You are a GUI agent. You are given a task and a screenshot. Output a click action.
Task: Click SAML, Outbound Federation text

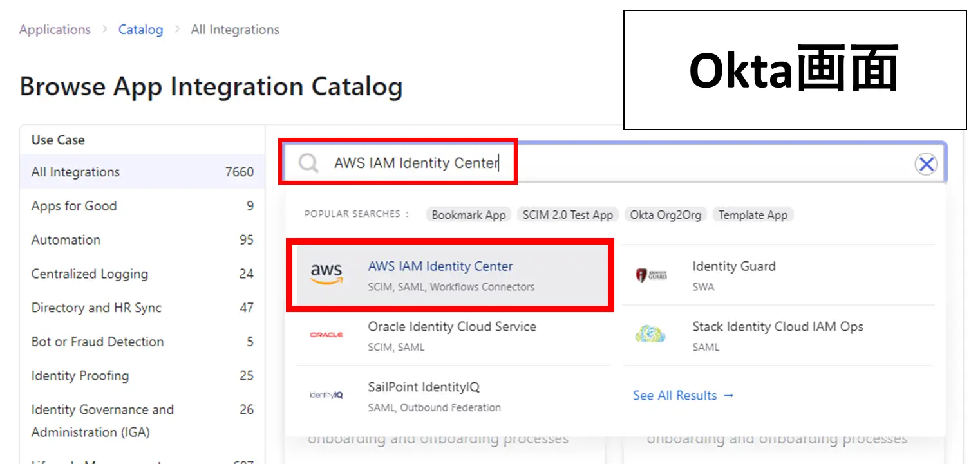[434, 407]
